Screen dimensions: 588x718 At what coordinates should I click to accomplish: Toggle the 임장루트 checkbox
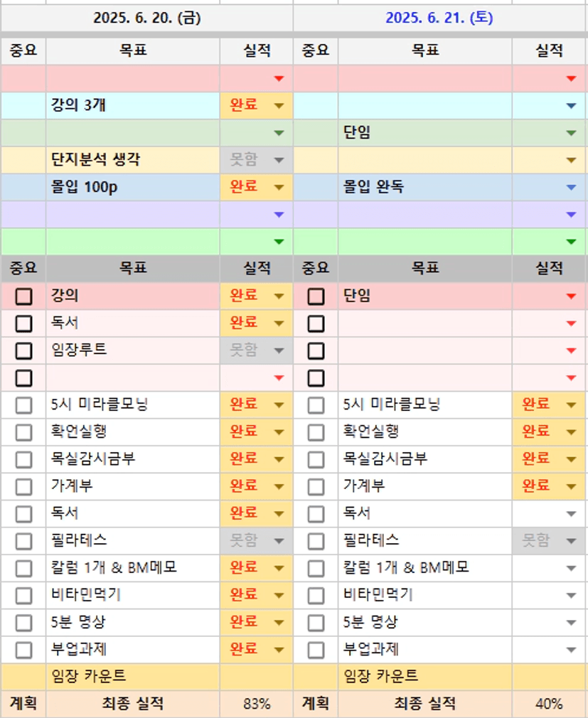[x=24, y=350]
